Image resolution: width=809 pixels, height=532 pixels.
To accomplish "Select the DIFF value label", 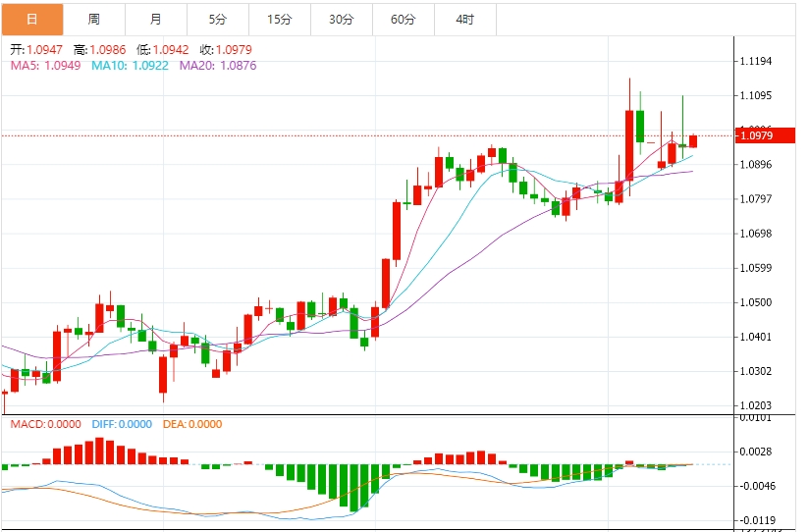I will click(122, 424).
